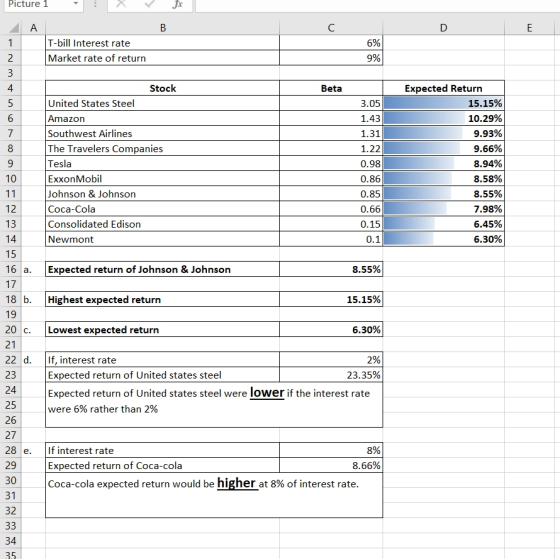Click the 15.15% data bar cell in column D
The width and height of the screenshot is (560, 559).
pos(443,103)
